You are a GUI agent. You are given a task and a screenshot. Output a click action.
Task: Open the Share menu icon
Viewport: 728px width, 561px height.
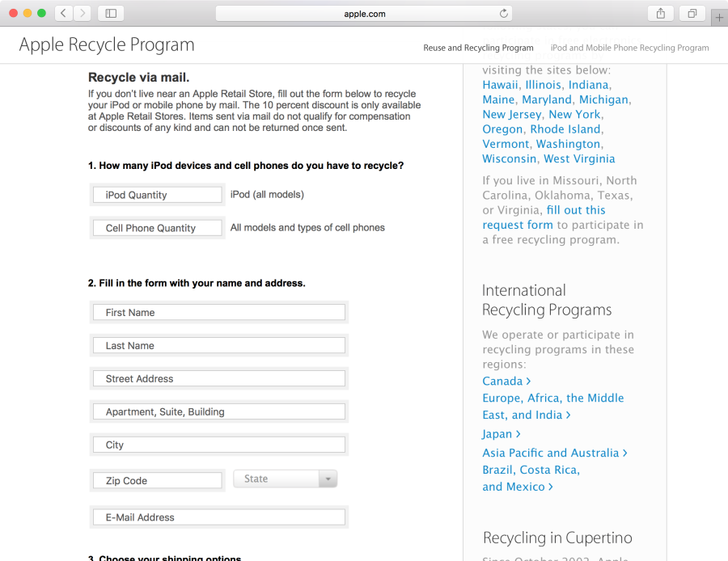point(661,14)
